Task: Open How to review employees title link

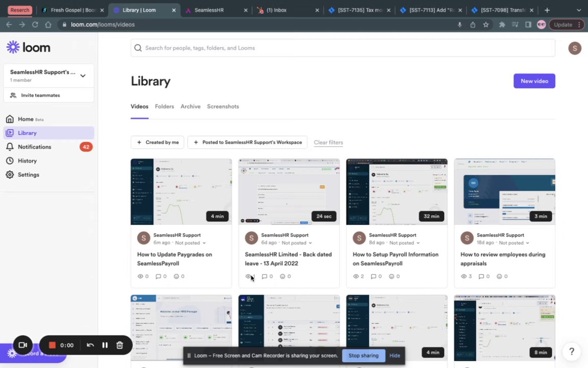Action: 503,259
